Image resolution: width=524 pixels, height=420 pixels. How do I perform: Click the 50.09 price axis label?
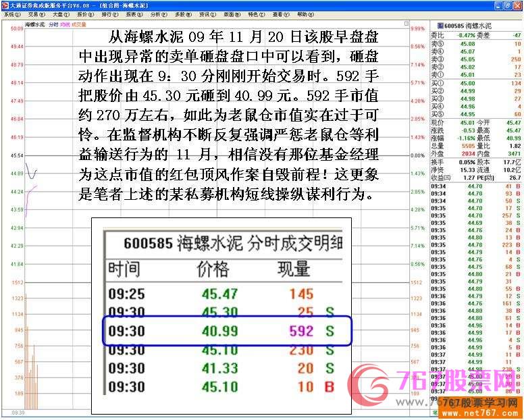(x=17, y=29)
